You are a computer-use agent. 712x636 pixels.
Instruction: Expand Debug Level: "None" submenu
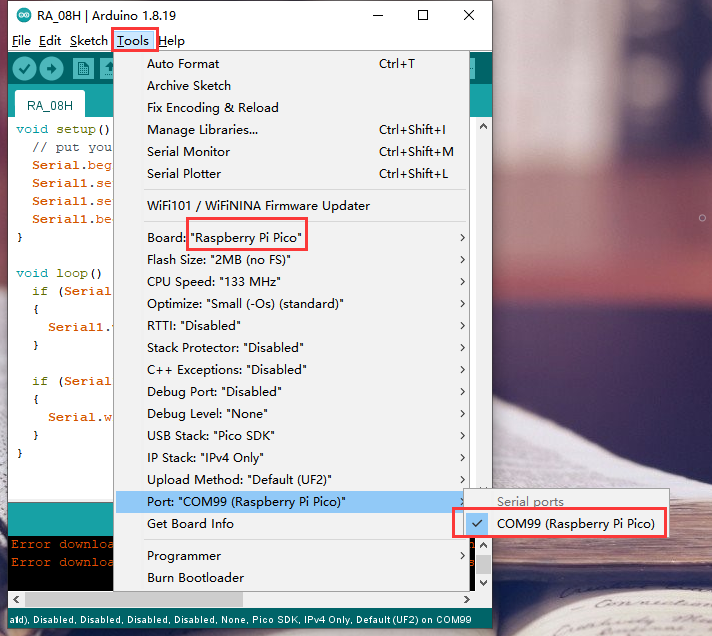(x=292, y=414)
